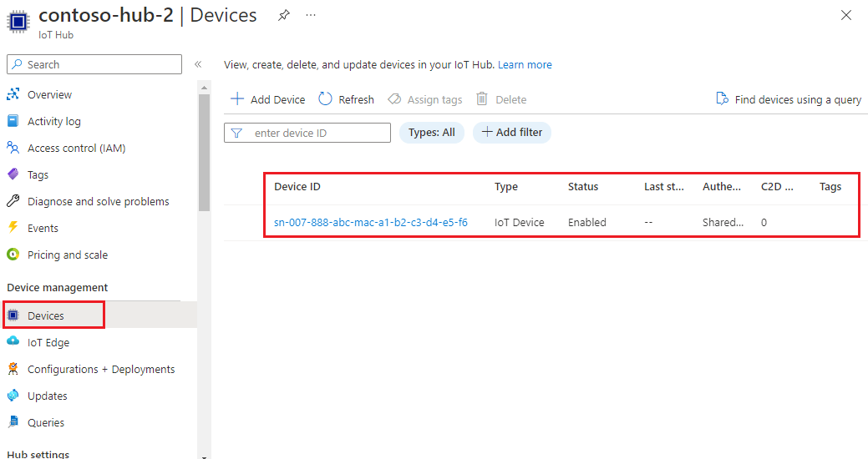Click the Events lightning bolt icon
This screenshot has height=459, width=868.
[x=13, y=228]
